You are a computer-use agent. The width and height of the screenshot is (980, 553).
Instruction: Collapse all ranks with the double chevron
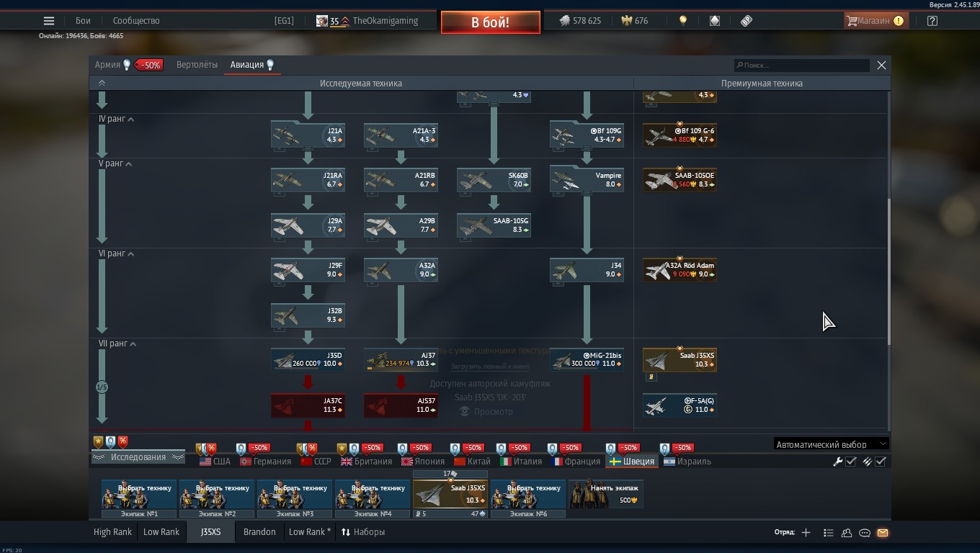102,84
